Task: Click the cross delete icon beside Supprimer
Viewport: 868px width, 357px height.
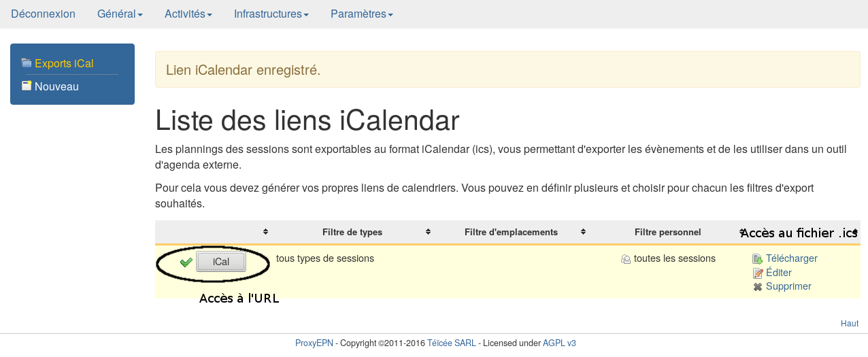Action: [x=757, y=287]
